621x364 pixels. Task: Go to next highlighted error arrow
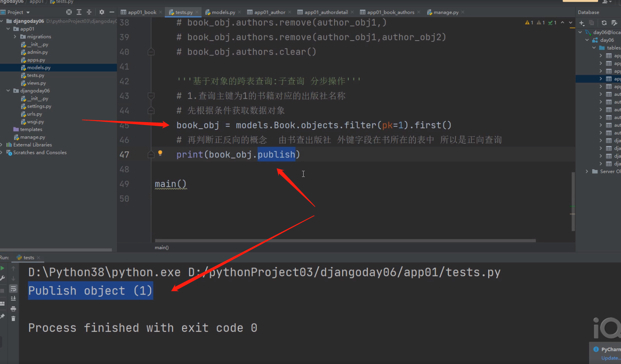point(570,23)
